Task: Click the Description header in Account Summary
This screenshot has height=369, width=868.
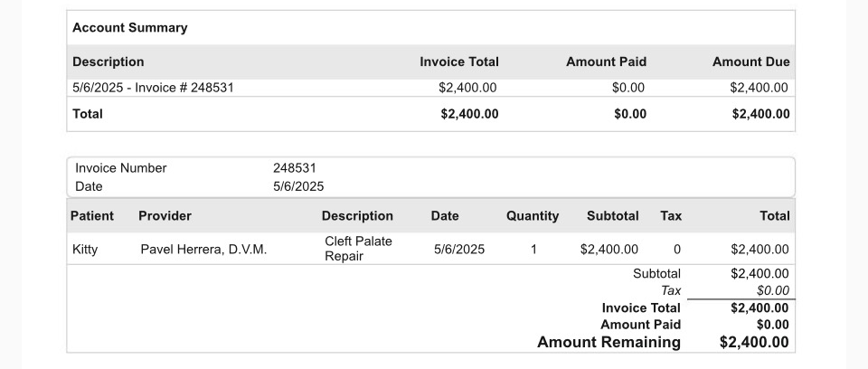Action: pos(108,62)
